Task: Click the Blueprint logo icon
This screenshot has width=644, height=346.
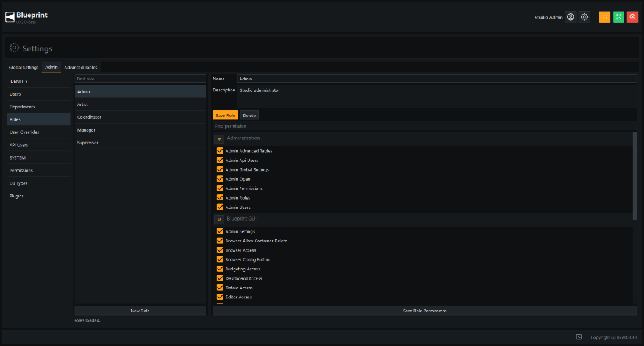Action: click(10, 17)
